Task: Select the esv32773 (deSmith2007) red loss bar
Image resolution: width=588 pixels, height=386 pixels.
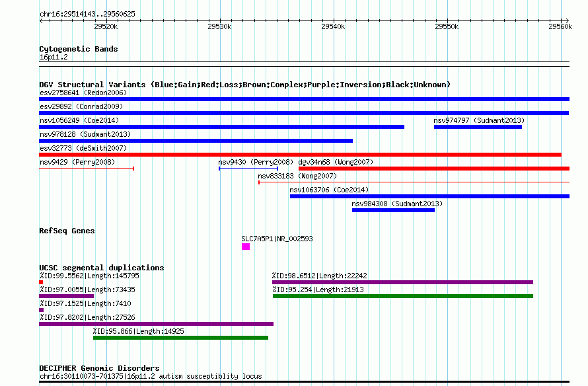Action: pyautogui.click(x=300, y=155)
